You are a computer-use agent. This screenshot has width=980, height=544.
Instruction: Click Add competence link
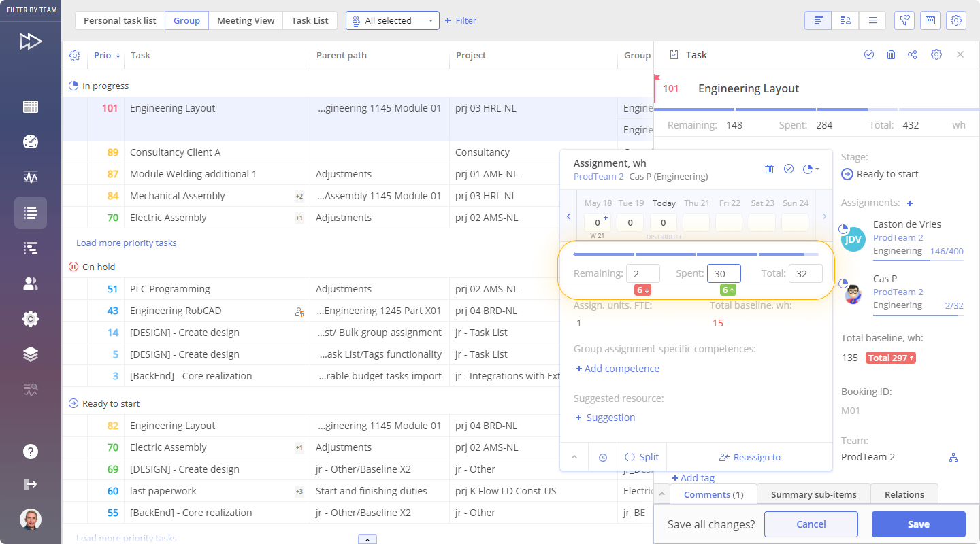click(617, 369)
